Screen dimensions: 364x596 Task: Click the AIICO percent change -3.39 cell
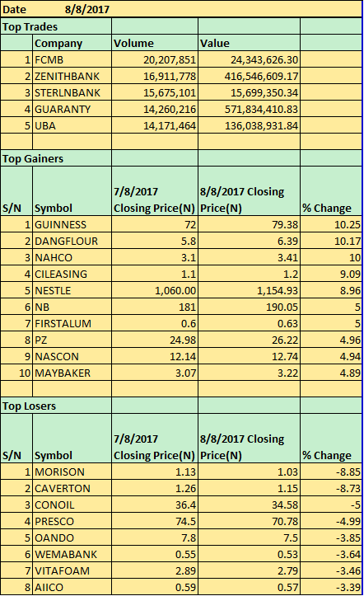[331, 587]
